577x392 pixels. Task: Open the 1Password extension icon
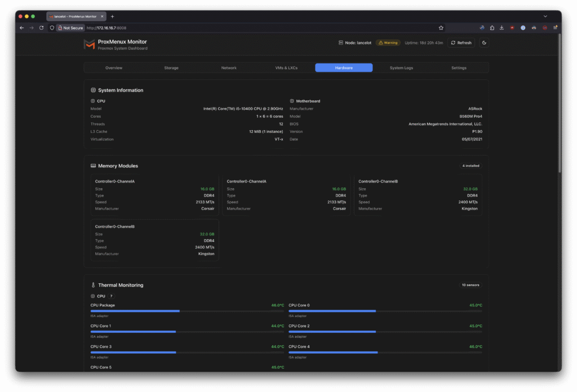[523, 28]
